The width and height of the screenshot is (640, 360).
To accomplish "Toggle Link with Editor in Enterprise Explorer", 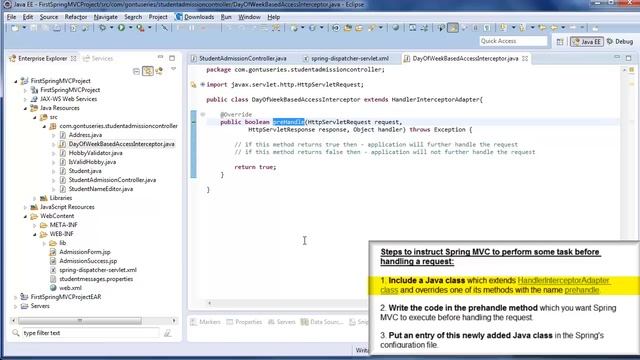I will tap(148, 71).
